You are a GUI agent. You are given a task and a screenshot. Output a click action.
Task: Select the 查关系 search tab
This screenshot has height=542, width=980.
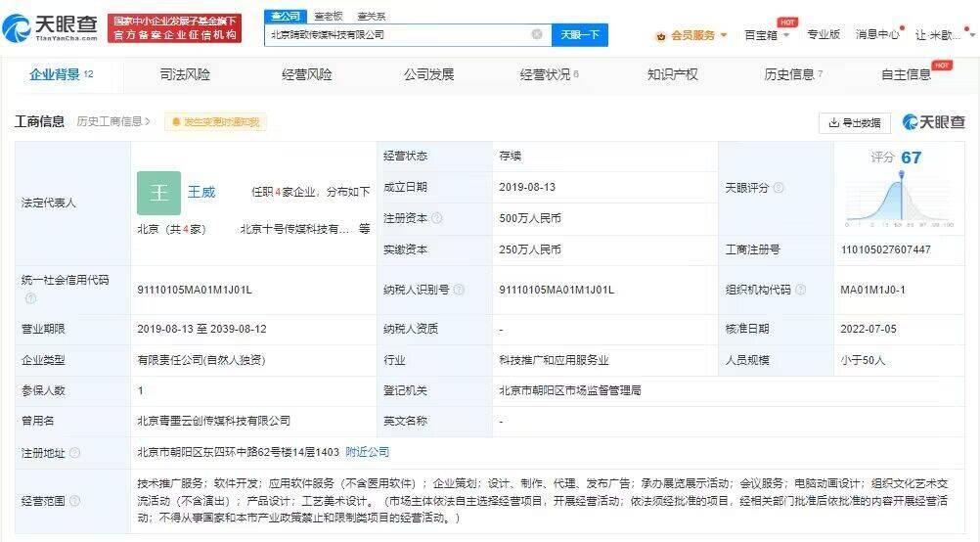pyautogui.click(x=372, y=17)
